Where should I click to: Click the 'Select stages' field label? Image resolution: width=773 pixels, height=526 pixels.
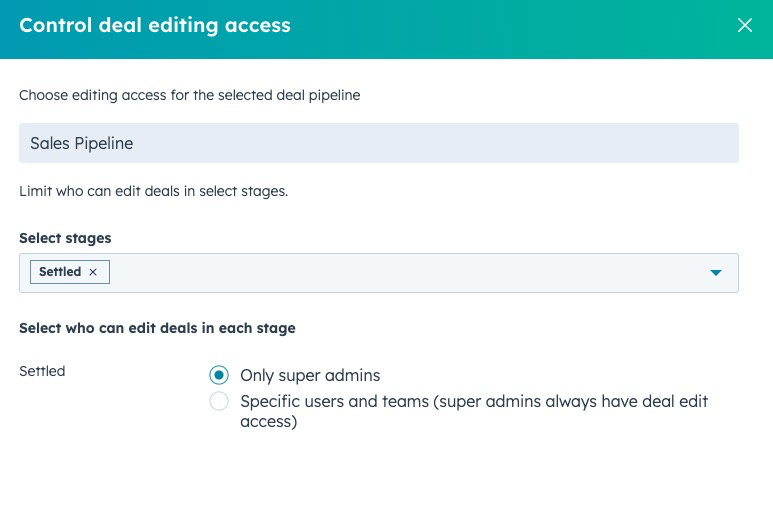pyautogui.click(x=65, y=238)
